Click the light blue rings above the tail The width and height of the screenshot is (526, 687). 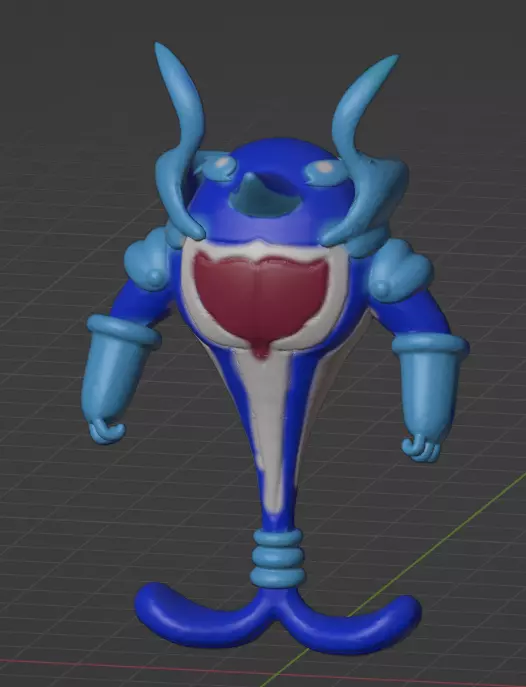click(x=277, y=556)
